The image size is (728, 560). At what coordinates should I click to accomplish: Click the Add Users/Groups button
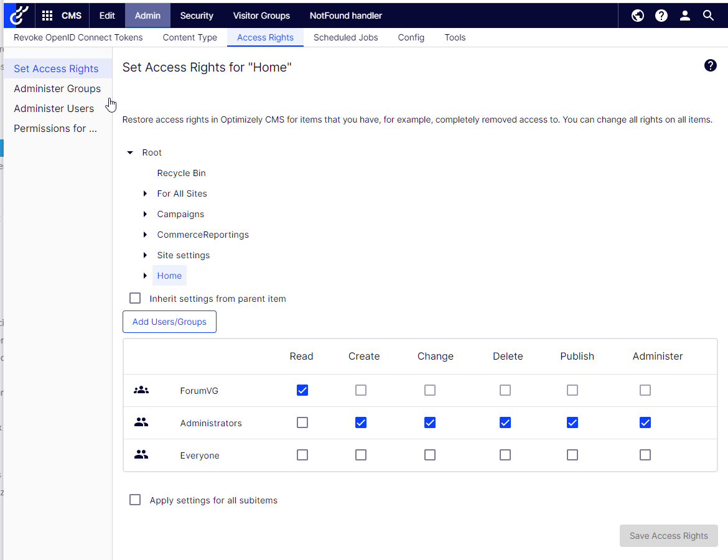click(169, 322)
